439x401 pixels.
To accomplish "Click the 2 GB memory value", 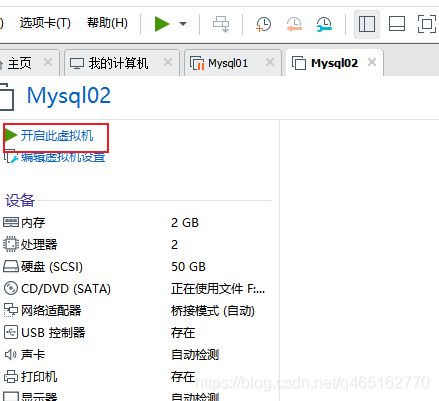I will (185, 223).
